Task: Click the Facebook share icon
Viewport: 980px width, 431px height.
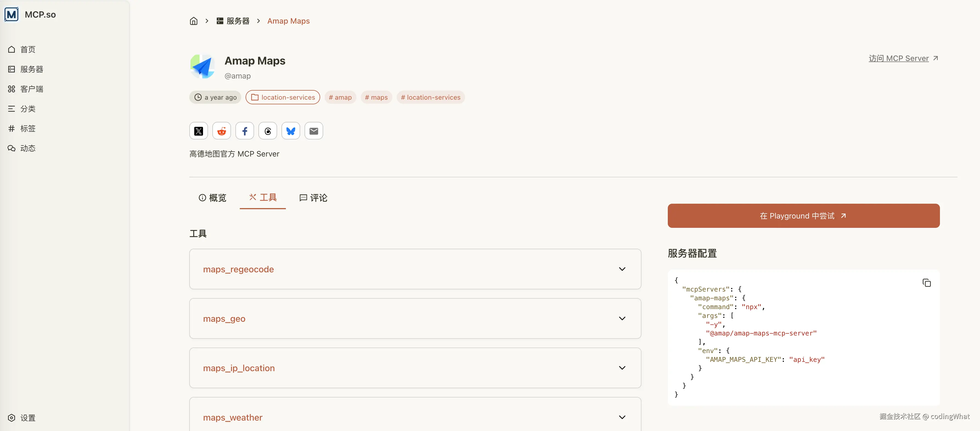Action: 245,131
